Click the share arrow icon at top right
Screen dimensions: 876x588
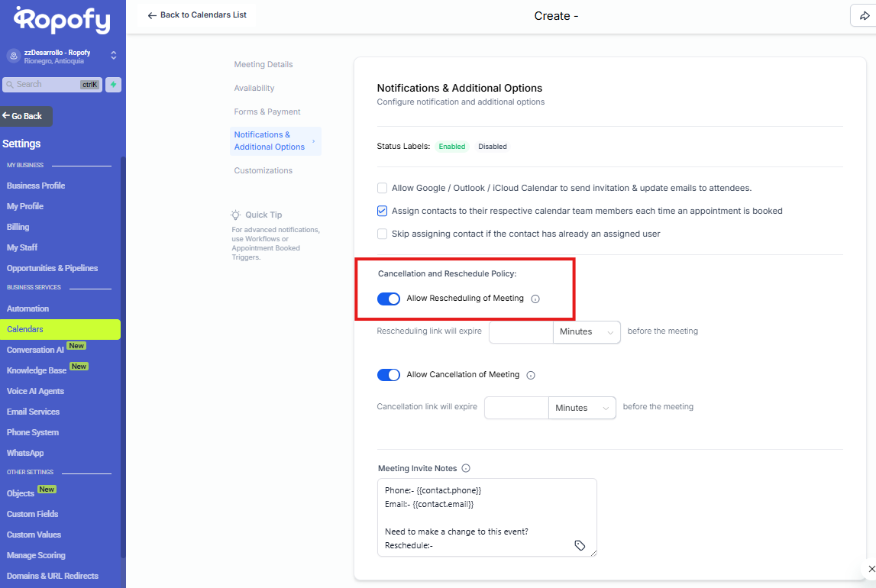point(864,16)
